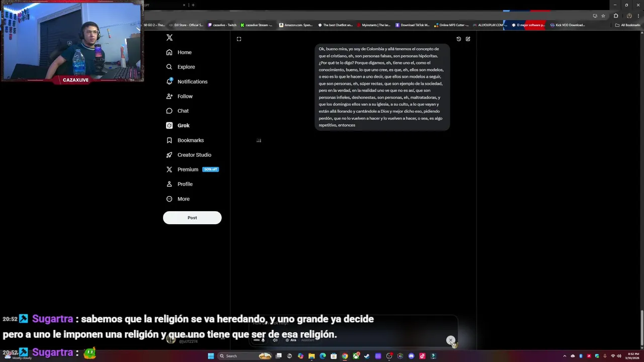Viewport: 644px width, 362px height.
Task: Open the cazaxlive - Twitch bookmark
Action: click(222, 25)
